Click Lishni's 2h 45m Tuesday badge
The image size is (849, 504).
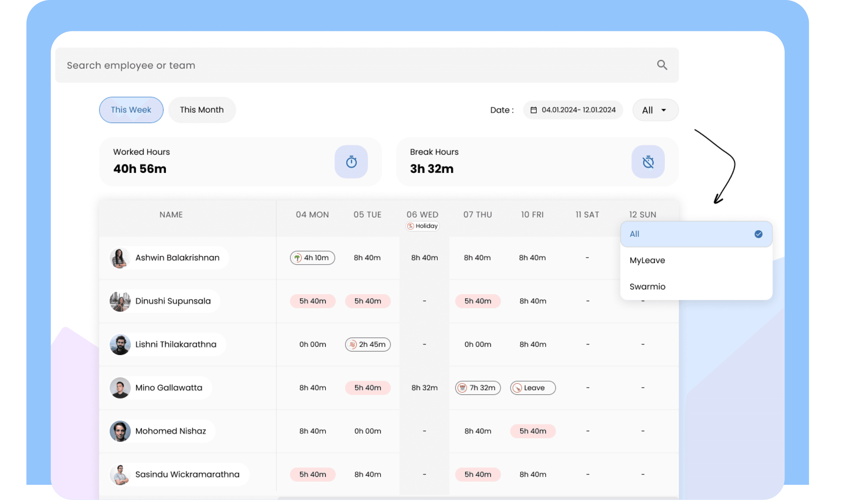click(x=368, y=344)
